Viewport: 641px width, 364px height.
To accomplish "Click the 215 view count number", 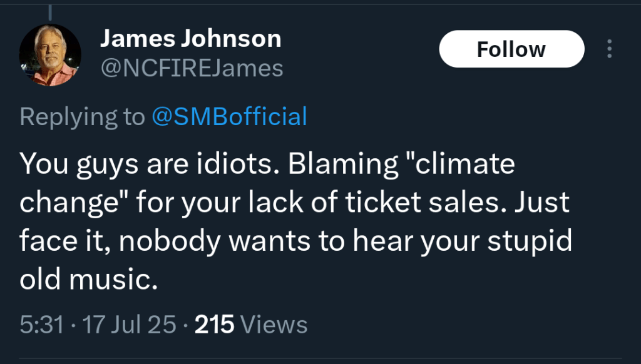I will point(215,325).
